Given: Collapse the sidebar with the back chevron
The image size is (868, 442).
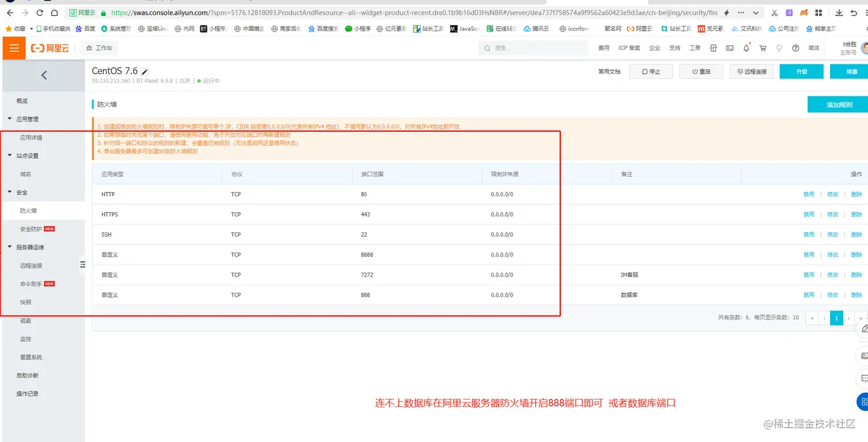Looking at the screenshot, I should 44,75.
